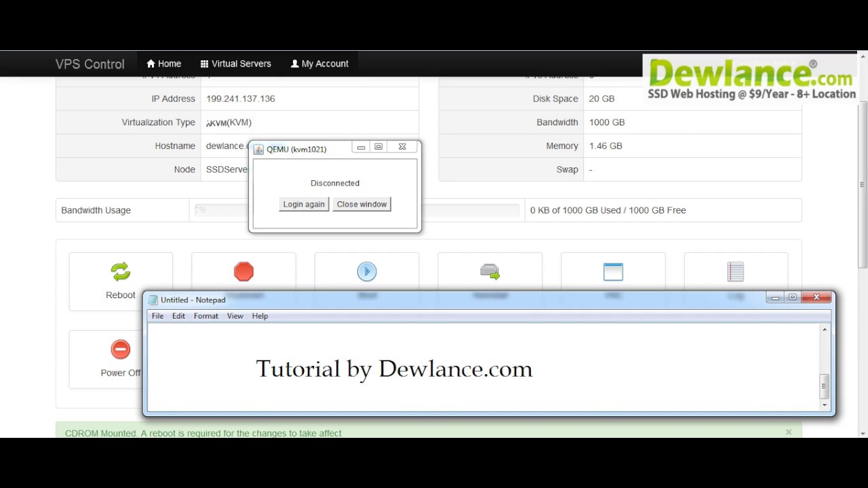868x488 pixels.
Task: Click the Reinstall disk icon
Action: [x=490, y=272]
